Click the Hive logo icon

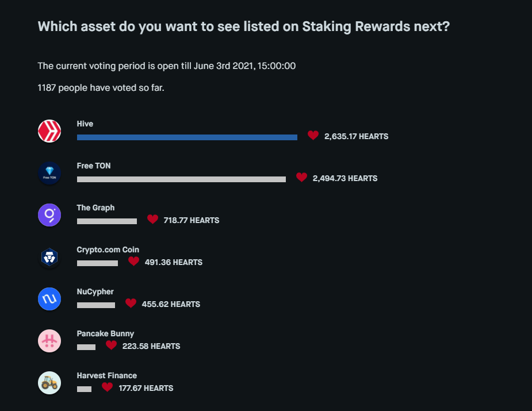[49, 132]
